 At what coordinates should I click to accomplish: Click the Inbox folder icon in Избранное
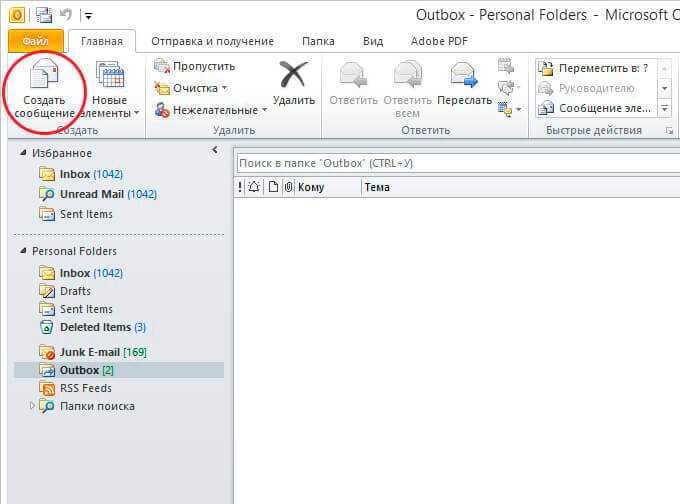pos(47,174)
